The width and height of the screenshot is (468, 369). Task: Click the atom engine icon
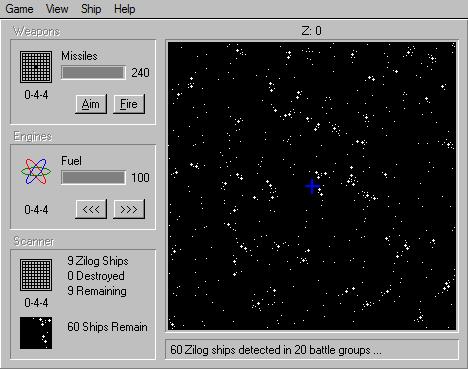(36, 172)
